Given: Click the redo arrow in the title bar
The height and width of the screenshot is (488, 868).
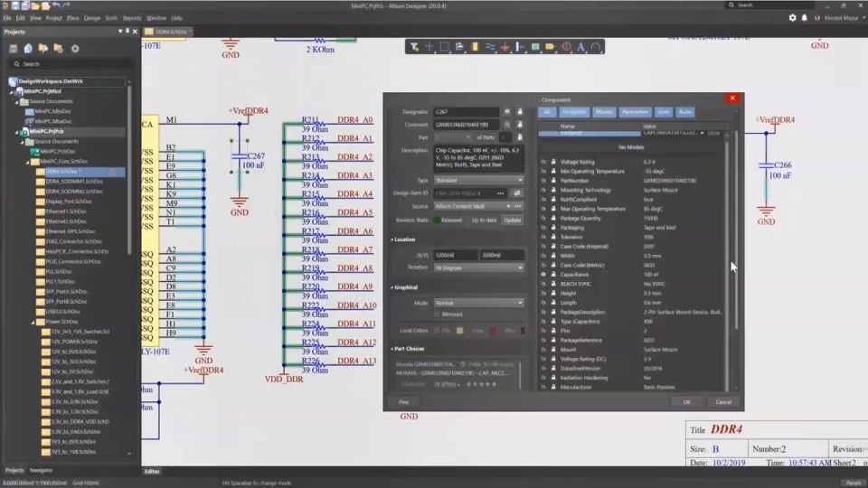Looking at the screenshot, I should point(66,5).
